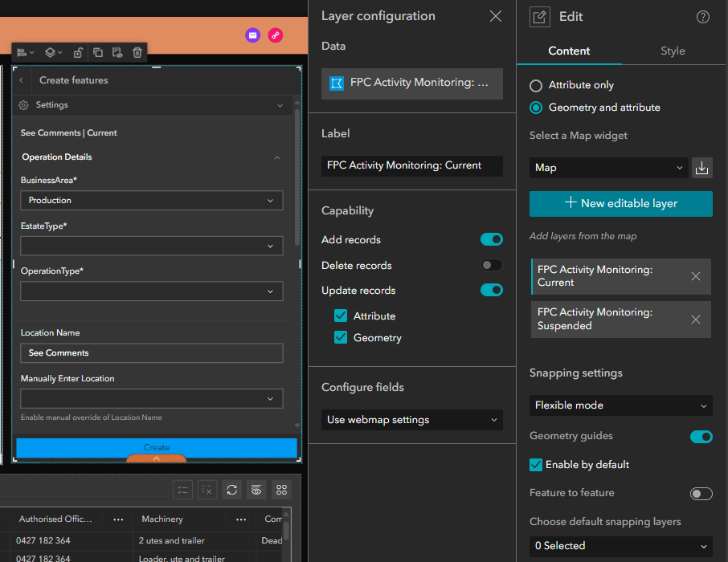Open the 0 Selected snapping layers dropdown
Viewport: 728px width, 562px height.
(x=621, y=546)
